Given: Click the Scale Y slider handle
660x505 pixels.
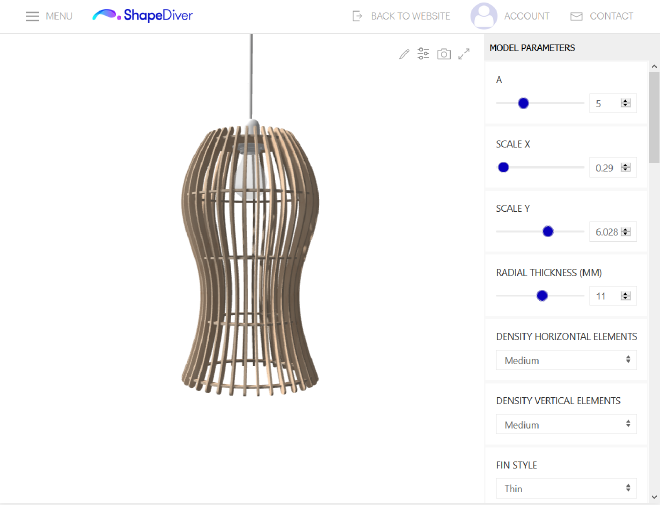Looking at the screenshot, I should (x=548, y=231).
